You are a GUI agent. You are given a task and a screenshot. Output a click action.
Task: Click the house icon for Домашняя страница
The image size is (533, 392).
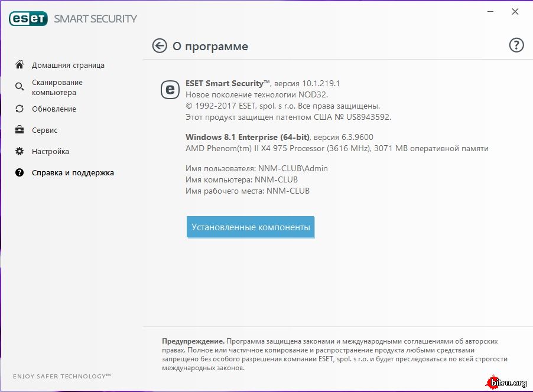click(x=19, y=64)
